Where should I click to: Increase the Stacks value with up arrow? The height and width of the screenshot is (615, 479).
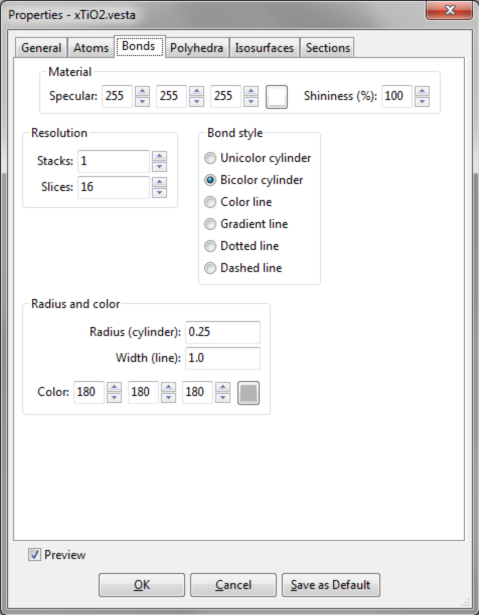pos(159,156)
